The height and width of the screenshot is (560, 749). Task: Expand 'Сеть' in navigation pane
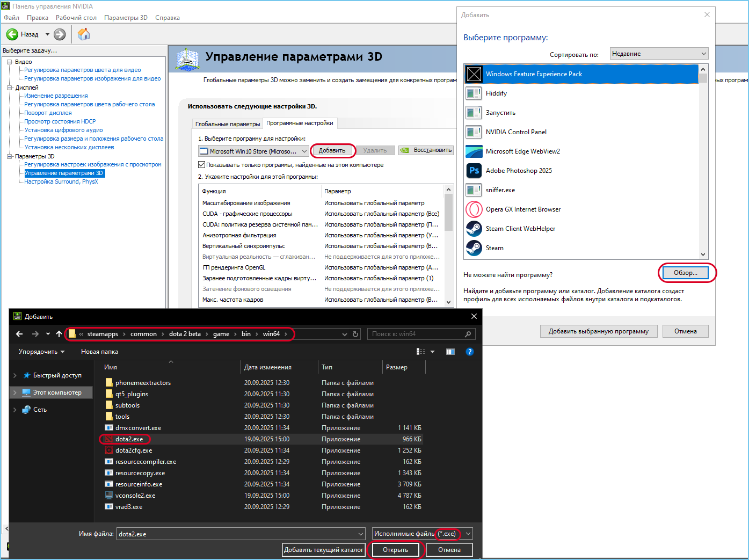(x=15, y=410)
